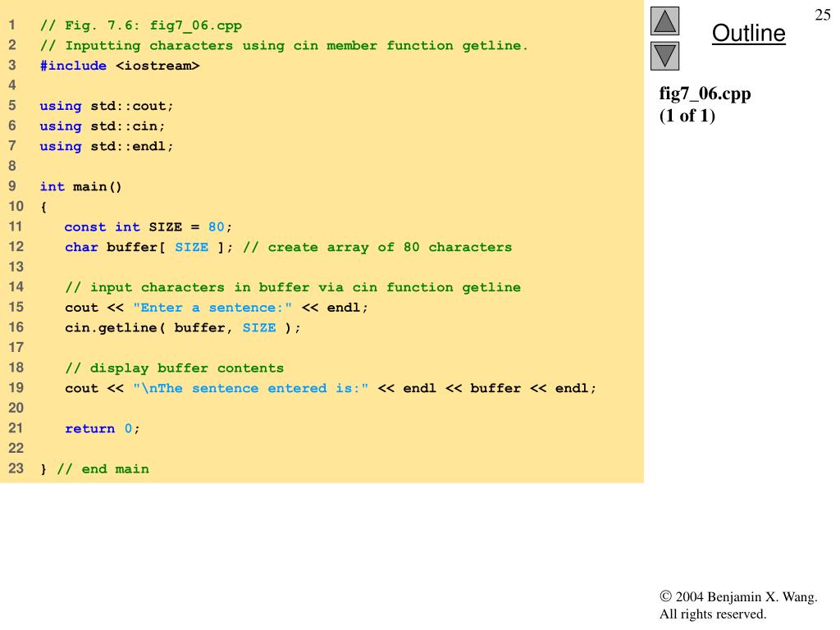Click string "\nThe sentence entered is:"

coord(251,388)
